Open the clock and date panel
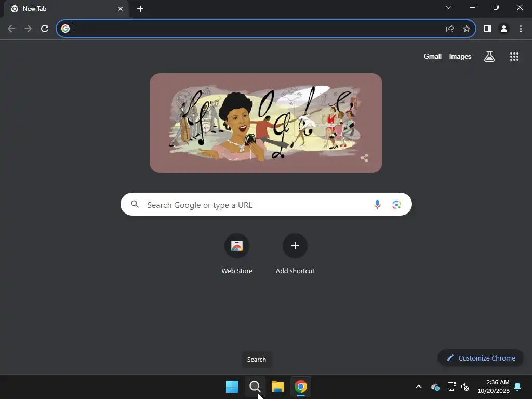Screen dimensions: 532x399 [494, 387]
